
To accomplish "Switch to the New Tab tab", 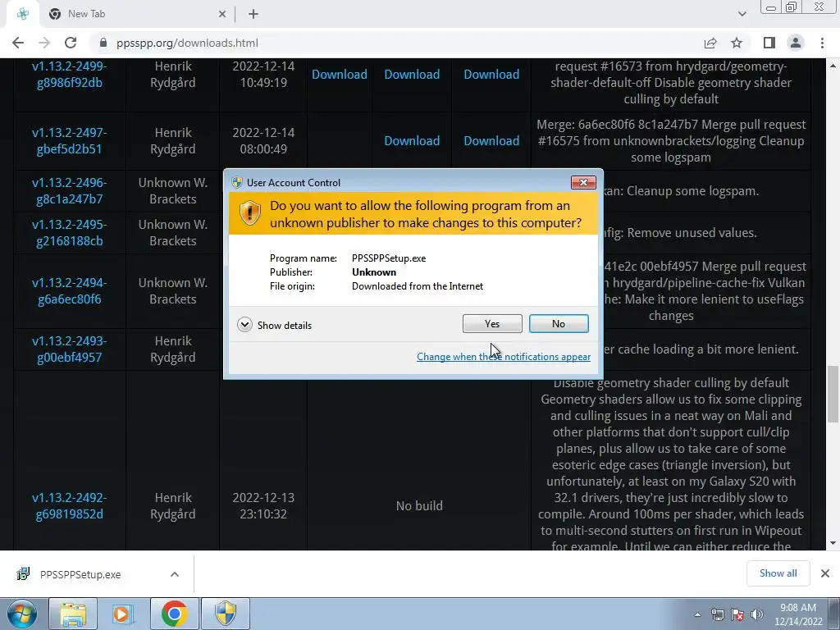I will point(137,14).
